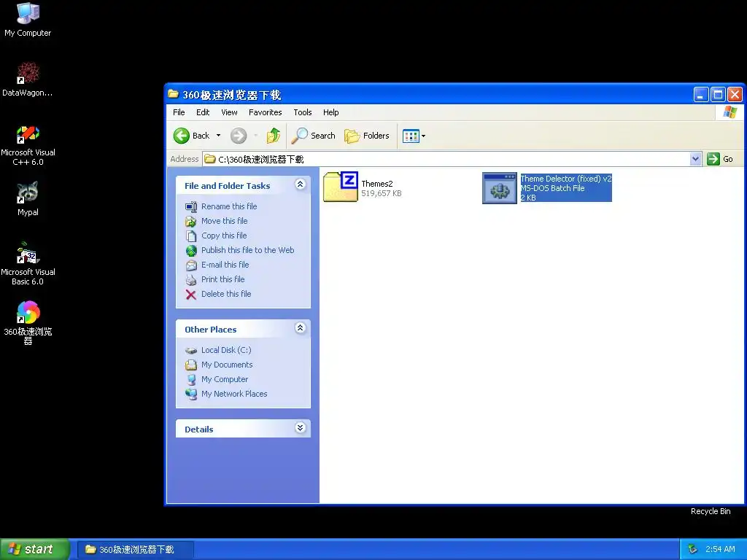Click the Rename this file icon
The height and width of the screenshot is (560, 747).
191,206
